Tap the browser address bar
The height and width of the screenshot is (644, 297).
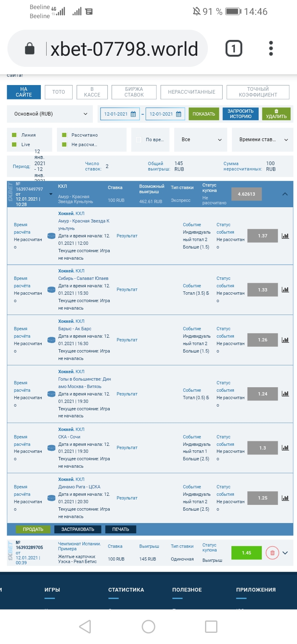(x=124, y=49)
